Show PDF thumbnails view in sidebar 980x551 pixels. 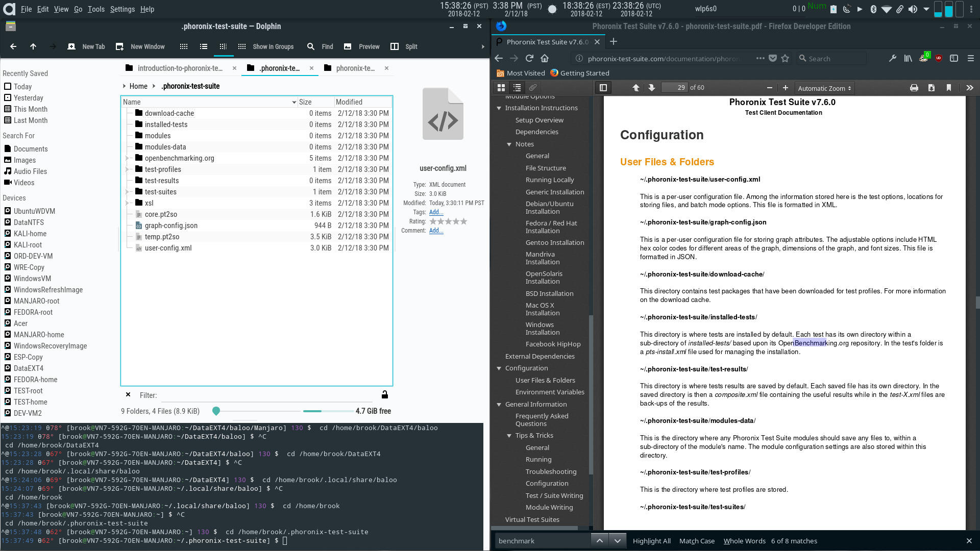(501, 88)
